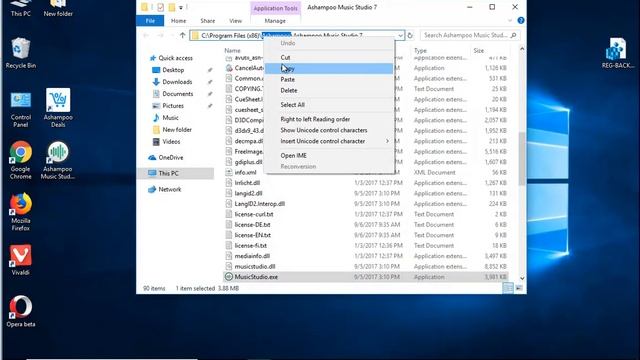
Task: Choose Open IME in context menu
Action: 330,156
